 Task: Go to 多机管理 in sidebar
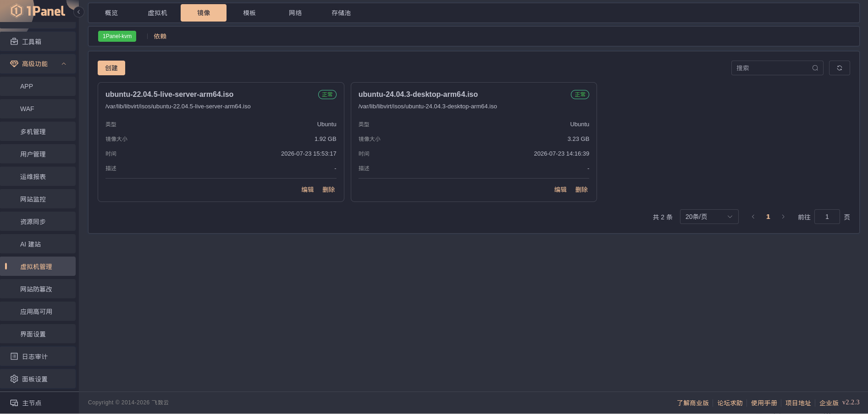(x=38, y=131)
